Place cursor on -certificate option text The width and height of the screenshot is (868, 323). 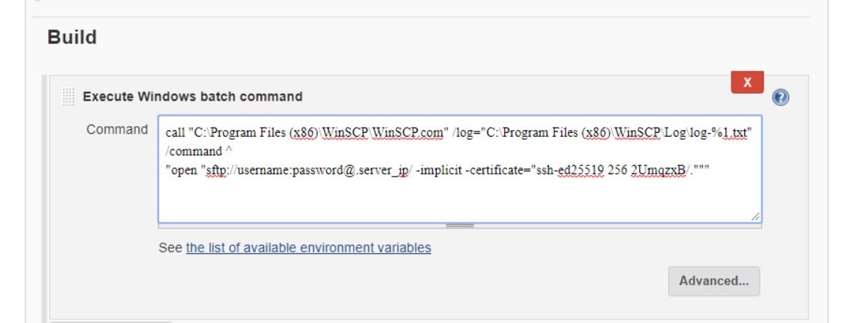pos(491,170)
